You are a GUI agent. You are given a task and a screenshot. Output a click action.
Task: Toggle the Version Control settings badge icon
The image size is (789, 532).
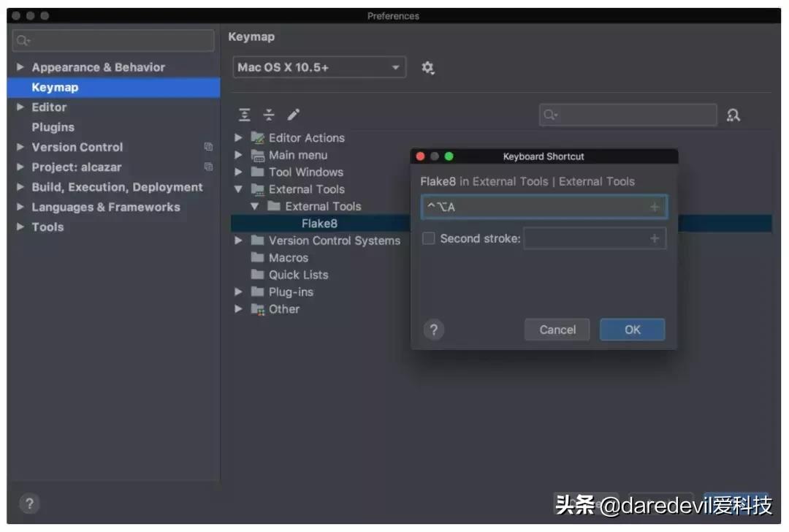pos(208,147)
